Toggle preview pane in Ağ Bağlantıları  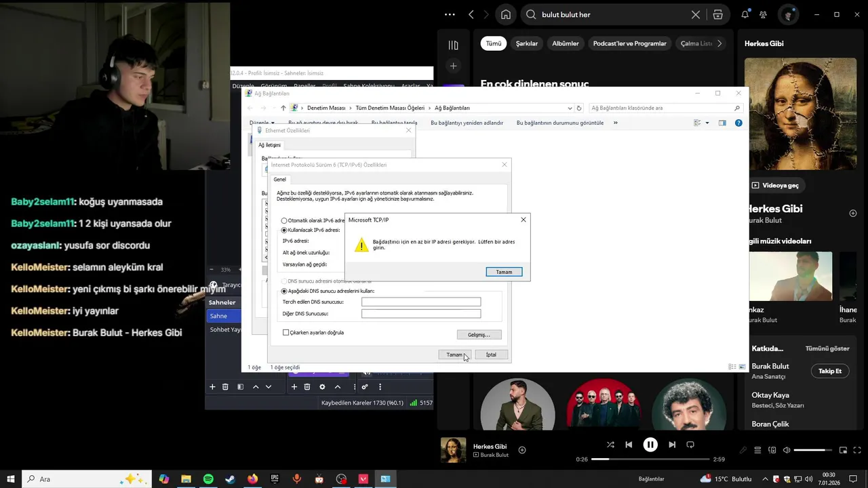coord(722,123)
